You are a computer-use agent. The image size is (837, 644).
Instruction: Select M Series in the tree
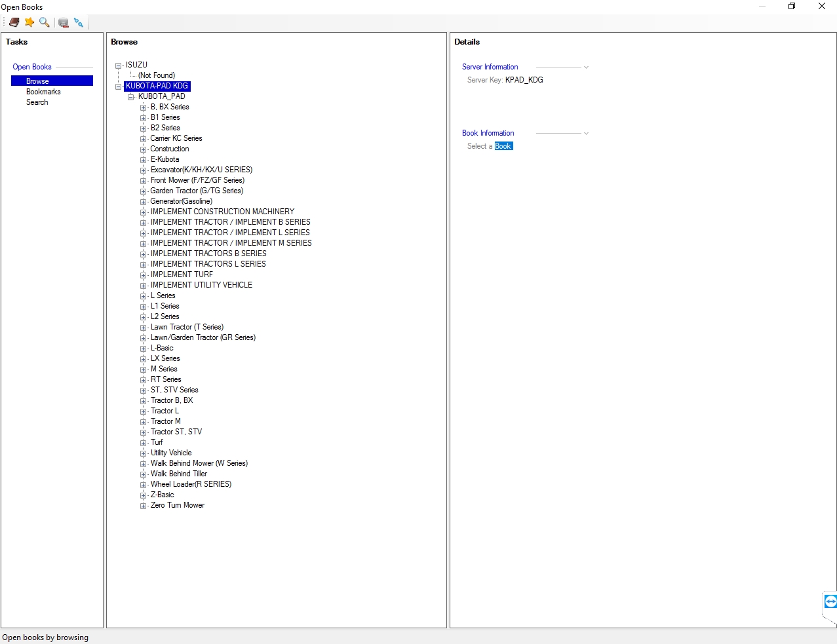pos(164,369)
